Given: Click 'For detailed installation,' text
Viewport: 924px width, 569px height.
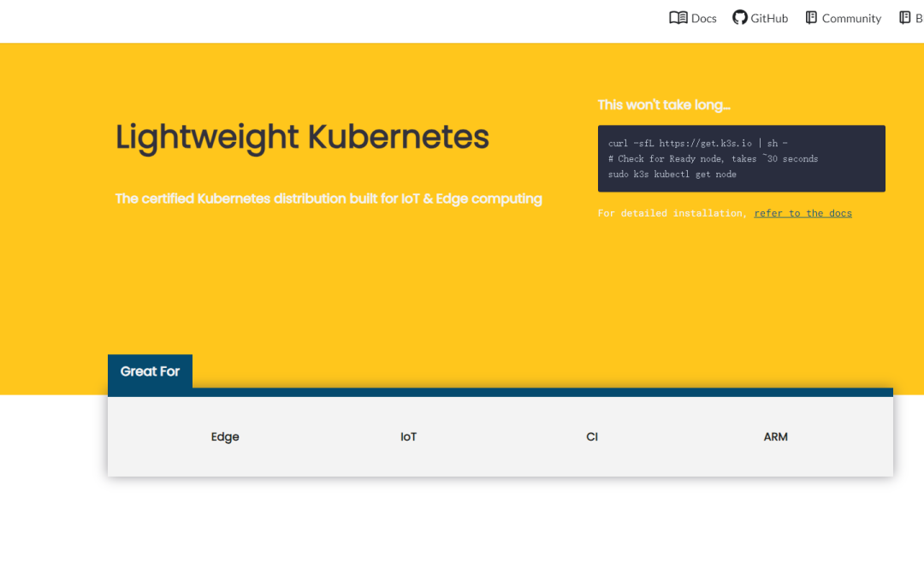Looking at the screenshot, I should (672, 213).
